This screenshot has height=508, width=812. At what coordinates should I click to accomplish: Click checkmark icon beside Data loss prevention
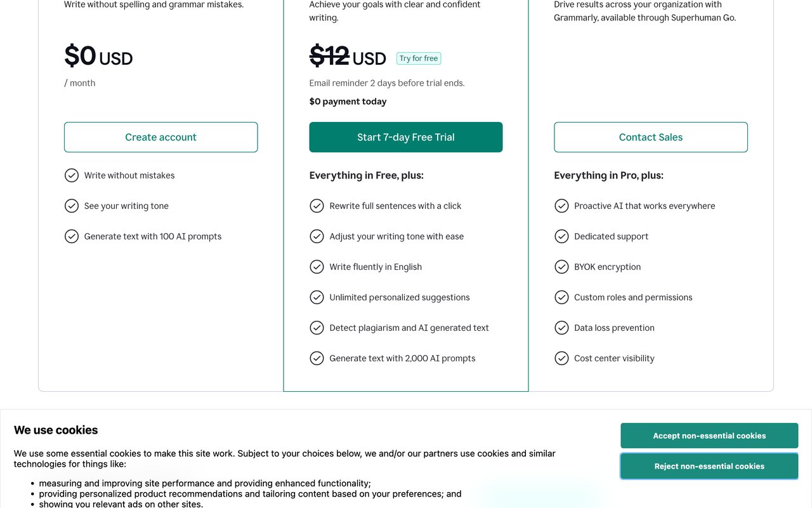tap(561, 328)
